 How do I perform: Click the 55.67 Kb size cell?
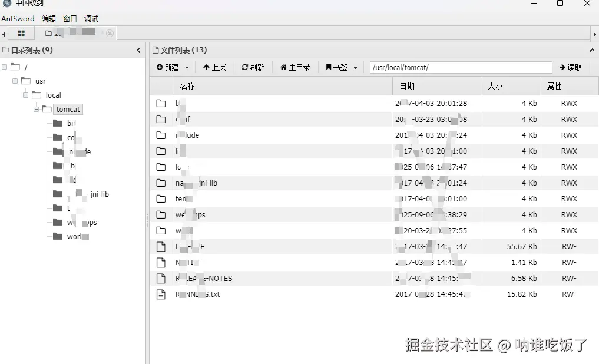522,247
